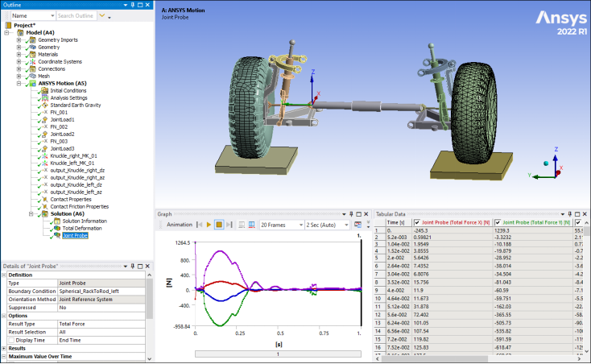Click the Details panel vertical scrollbar
Screen dimensions: 591x364
(149, 298)
